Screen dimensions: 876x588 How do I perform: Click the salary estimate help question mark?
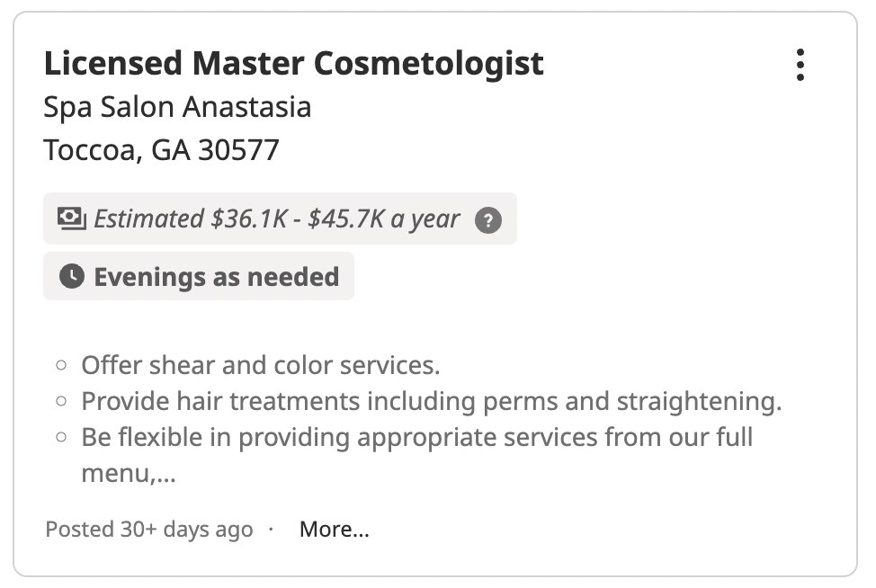[x=487, y=219]
